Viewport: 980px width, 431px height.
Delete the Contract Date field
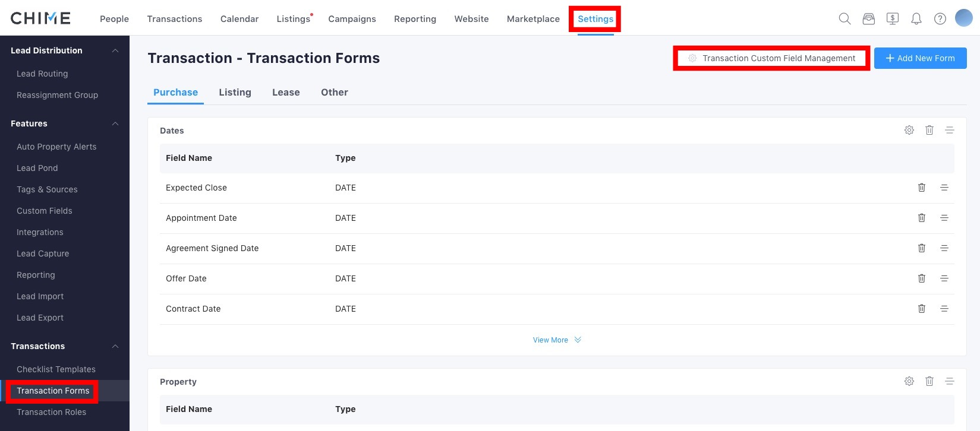click(x=922, y=309)
